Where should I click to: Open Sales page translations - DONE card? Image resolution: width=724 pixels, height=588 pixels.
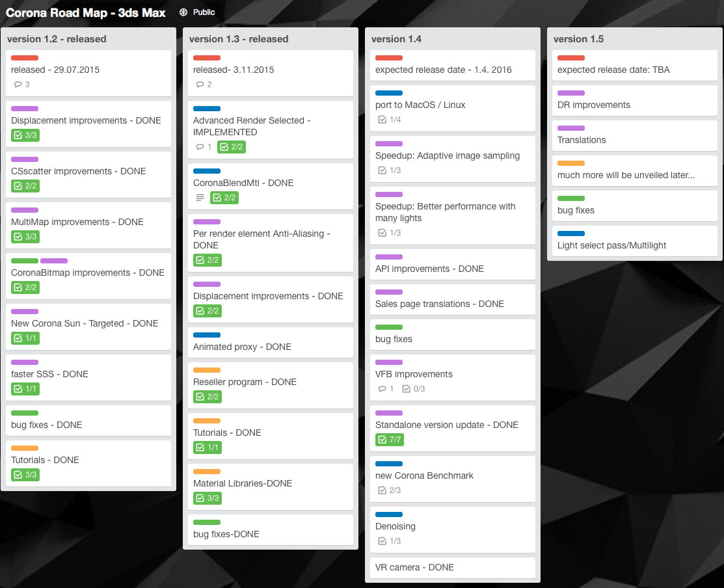coord(453,300)
